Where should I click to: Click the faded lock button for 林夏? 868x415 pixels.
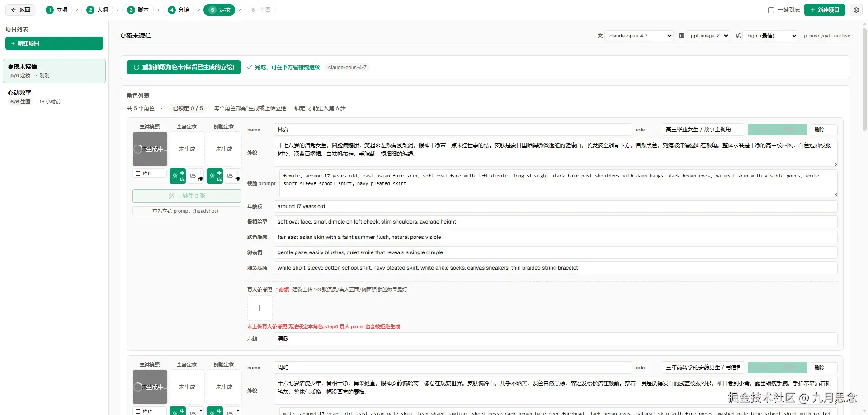pyautogui.click(x=777, y=130)
